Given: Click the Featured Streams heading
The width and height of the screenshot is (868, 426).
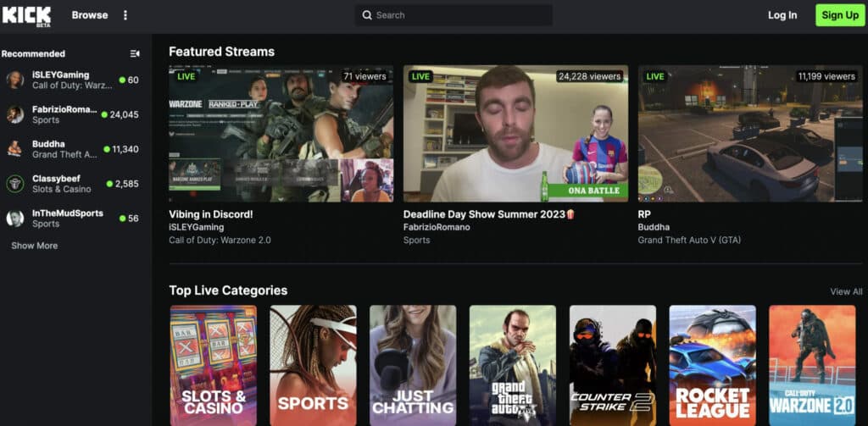Looking at the screenshot, I should [221, 52].
